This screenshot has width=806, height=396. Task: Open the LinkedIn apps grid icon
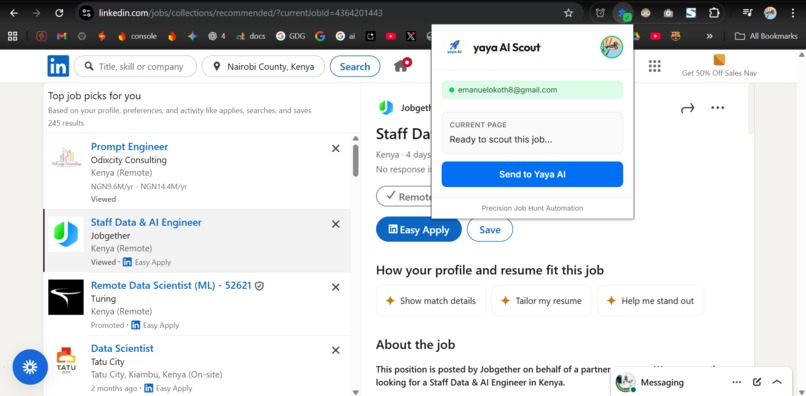coord(654,66)
